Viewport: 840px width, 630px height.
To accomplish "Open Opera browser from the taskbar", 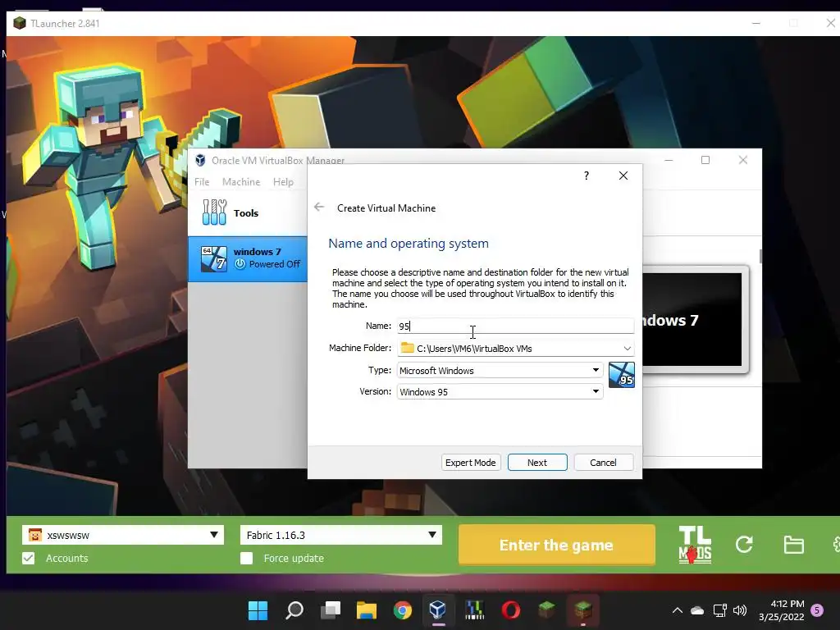I will click(x=510, y=610).
